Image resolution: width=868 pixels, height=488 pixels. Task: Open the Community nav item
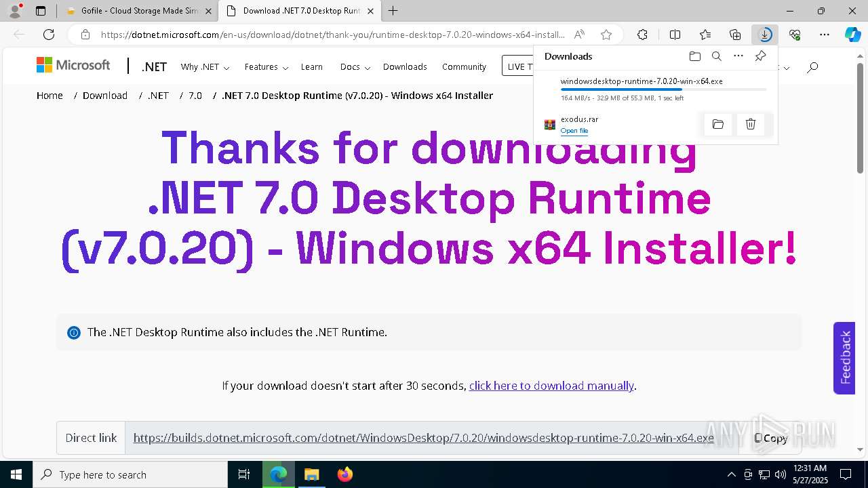tap(464, 66)
